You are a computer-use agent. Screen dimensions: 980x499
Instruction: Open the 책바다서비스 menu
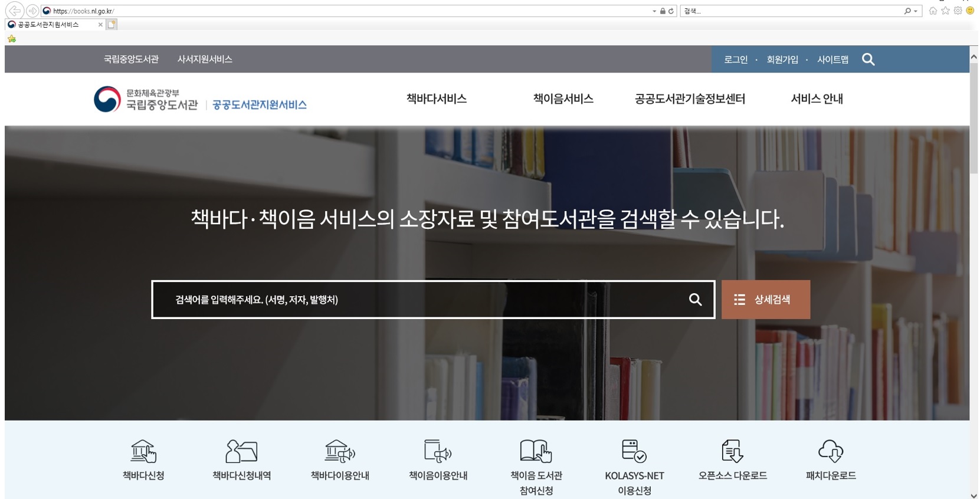pos(437,99)
